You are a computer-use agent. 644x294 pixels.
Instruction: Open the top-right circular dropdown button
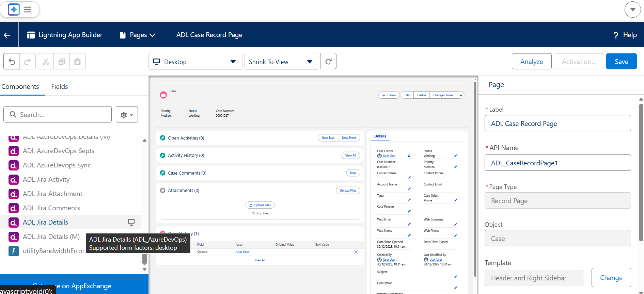(633, 10)
